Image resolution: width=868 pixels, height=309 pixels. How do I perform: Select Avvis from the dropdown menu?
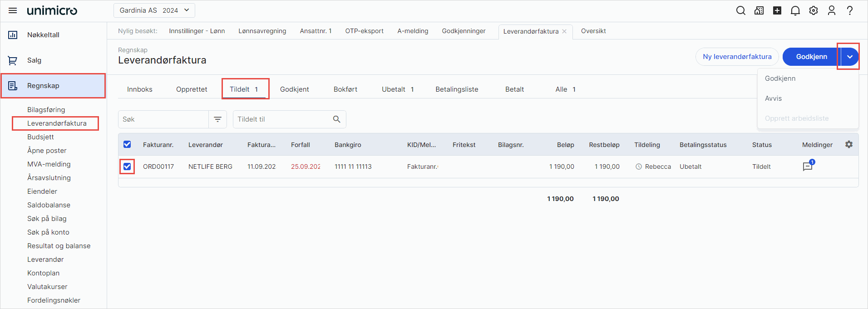773,98
